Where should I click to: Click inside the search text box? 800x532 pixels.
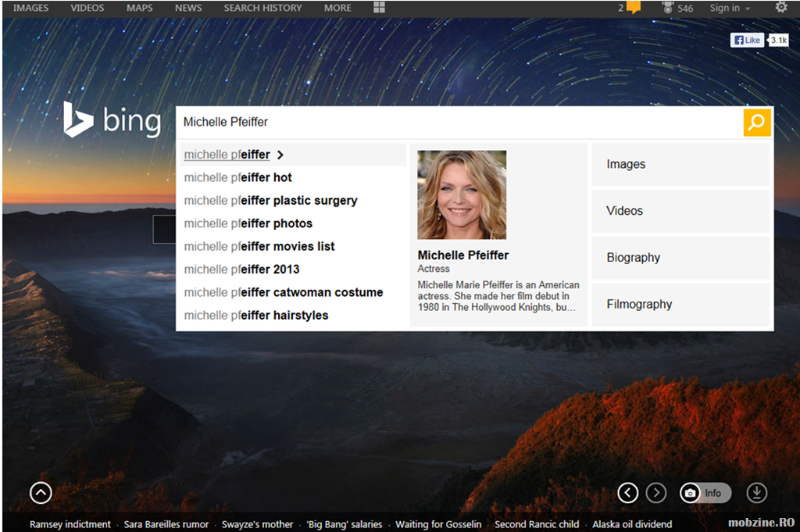point(457,123)
